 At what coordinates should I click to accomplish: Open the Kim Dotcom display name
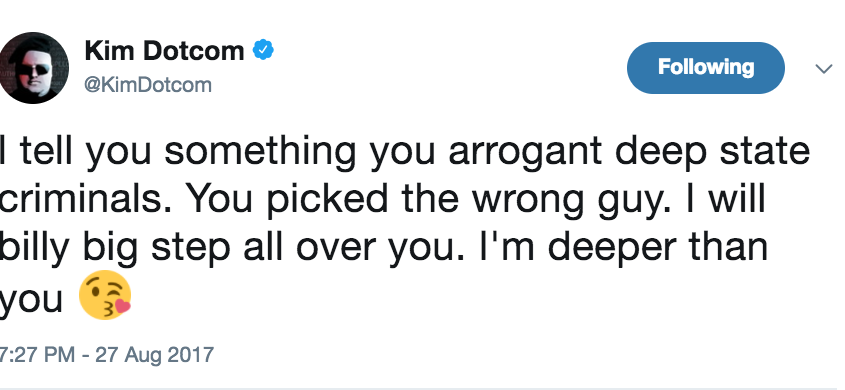tap(164, 51)
